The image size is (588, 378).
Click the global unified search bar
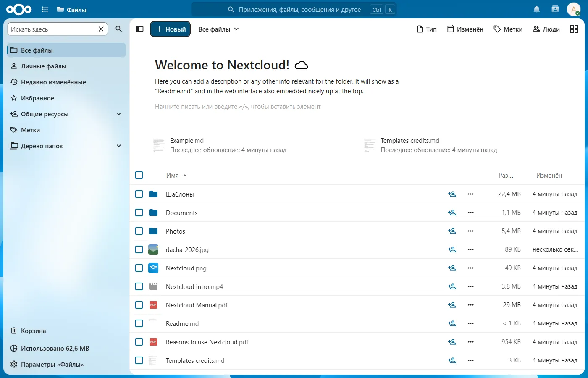294,9
